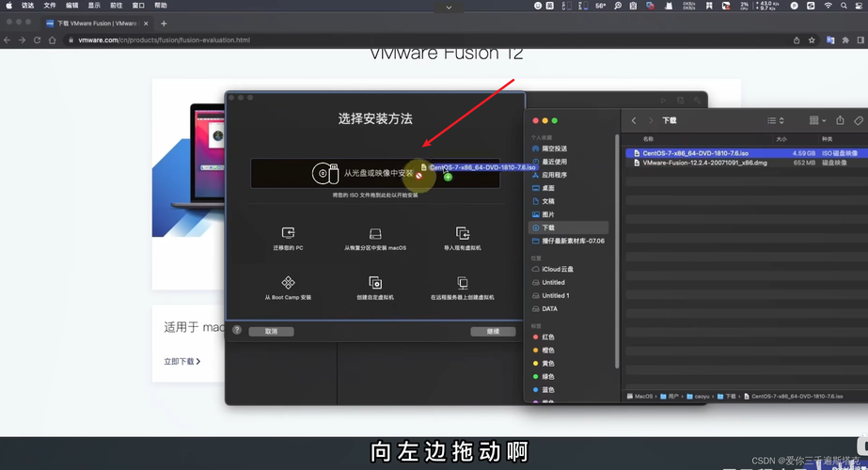This screenshot has height=470, width=868.
Task: Open a new browser tab
Action: pyautogui.click(x=164, y=23)
